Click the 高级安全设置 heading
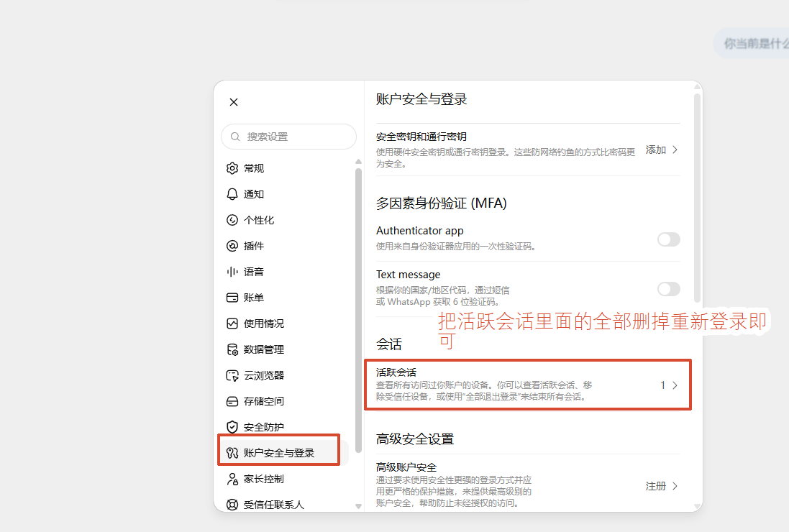 414,439
